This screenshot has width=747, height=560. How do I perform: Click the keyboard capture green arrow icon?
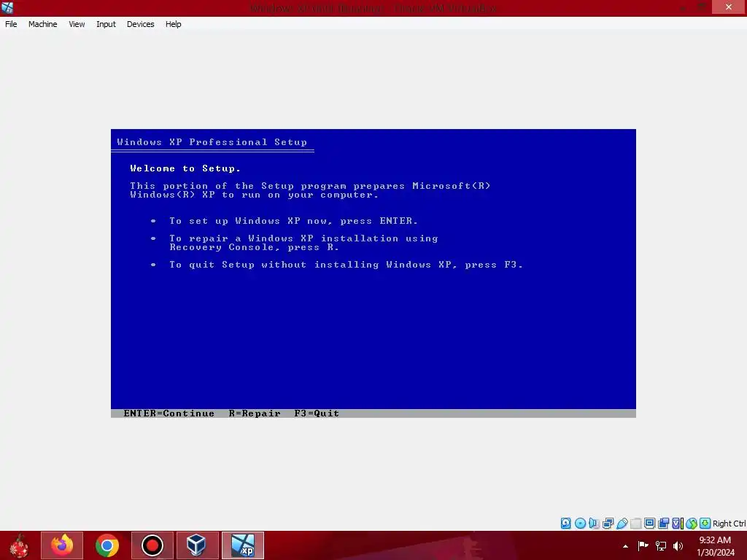[705, 524]
